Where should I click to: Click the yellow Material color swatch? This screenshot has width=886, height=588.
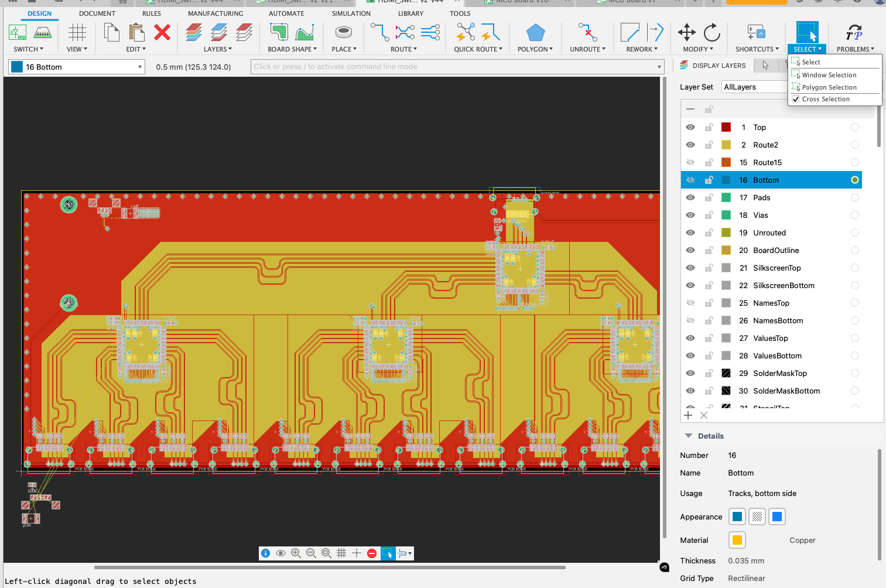[737, 540]
